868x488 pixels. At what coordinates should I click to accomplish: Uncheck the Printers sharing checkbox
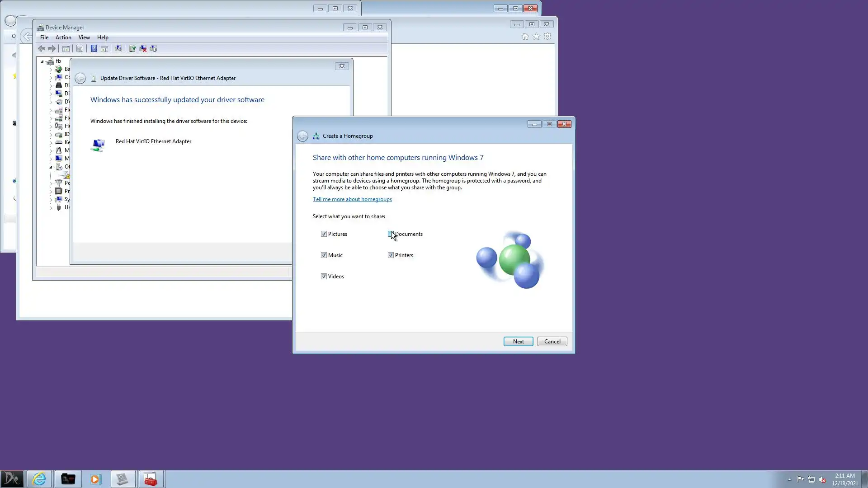click(391, 255)
